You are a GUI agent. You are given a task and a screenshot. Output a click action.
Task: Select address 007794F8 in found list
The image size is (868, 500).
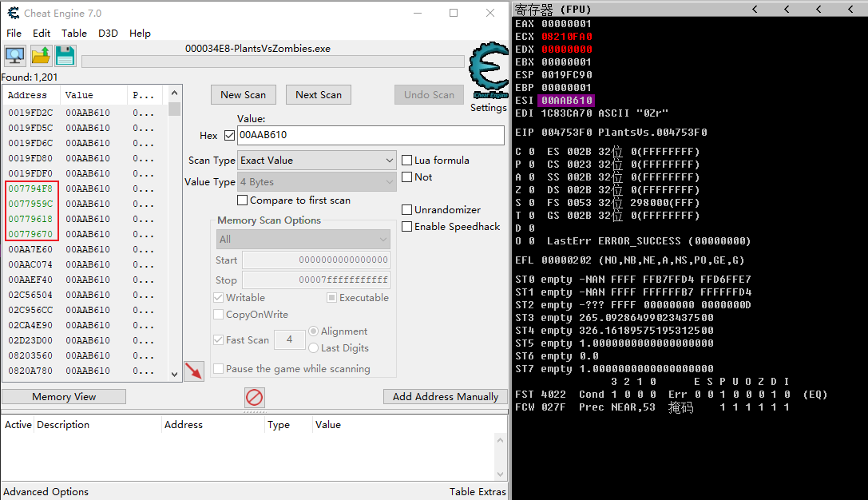30,188
